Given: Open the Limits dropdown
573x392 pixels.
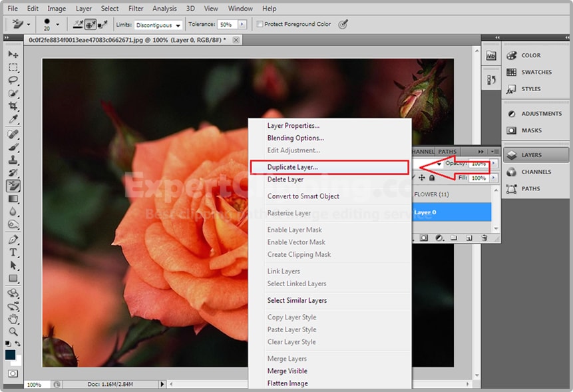Looking at the screenshot, I should point(158,25).
